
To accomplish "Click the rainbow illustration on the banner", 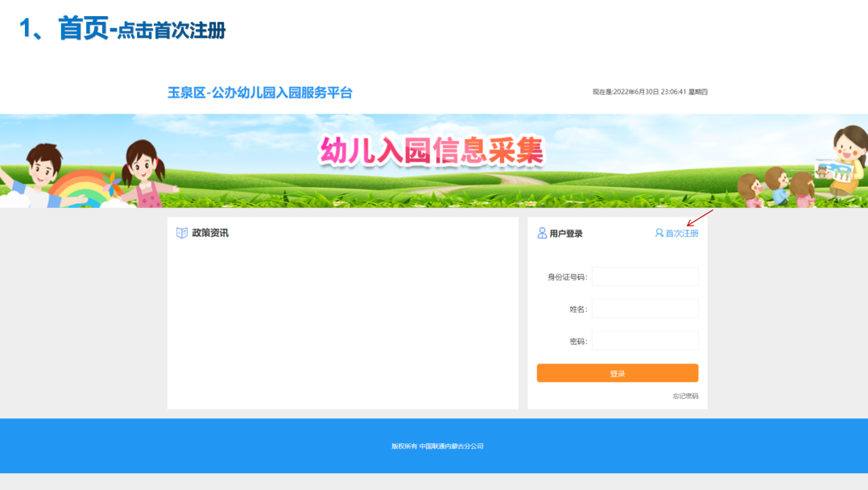I will pos(81,189).
